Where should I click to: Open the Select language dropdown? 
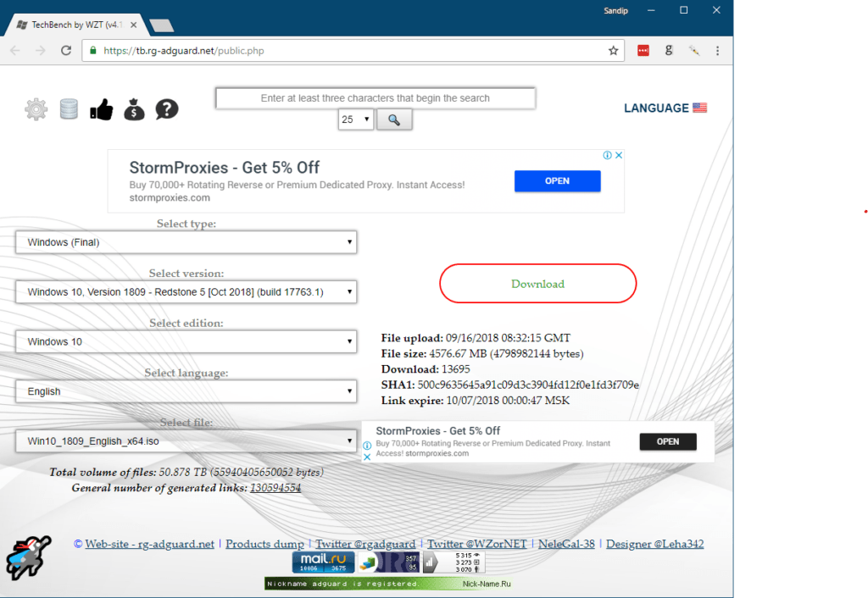pos(186,390)
